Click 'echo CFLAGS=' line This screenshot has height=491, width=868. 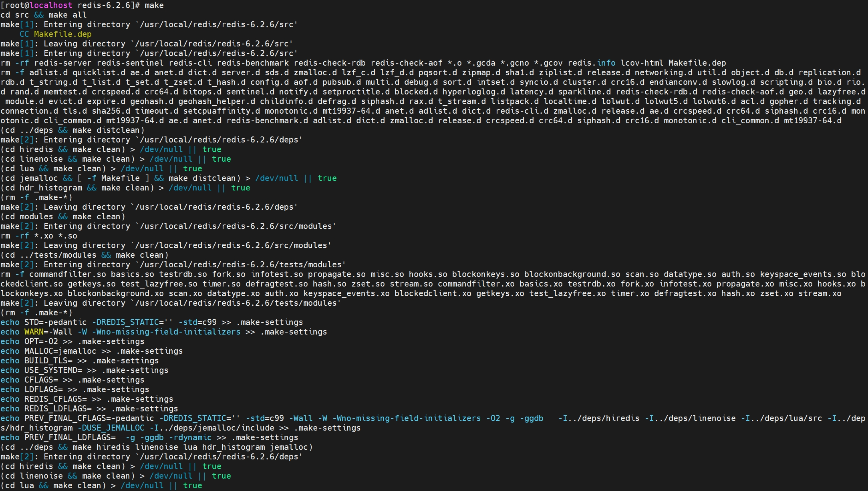(x=73, y=380)
